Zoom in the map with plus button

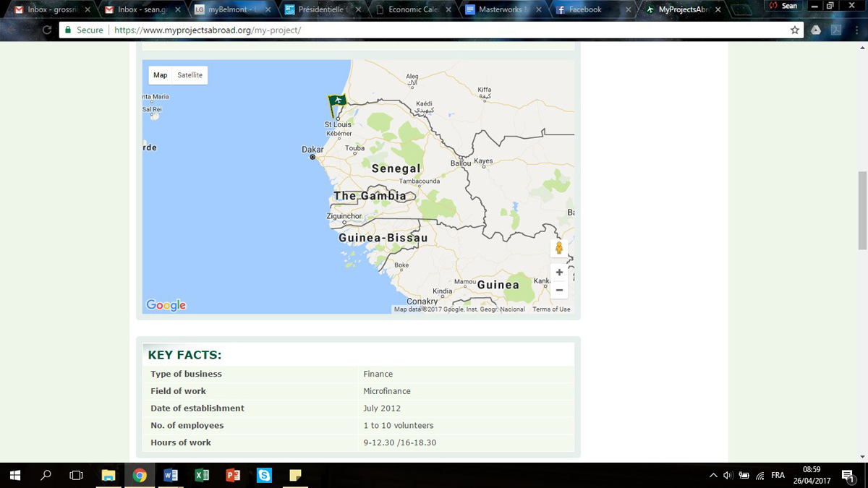coord(559,273)
